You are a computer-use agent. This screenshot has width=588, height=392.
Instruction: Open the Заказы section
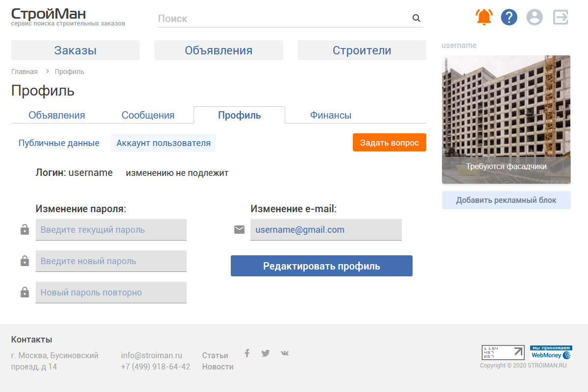click(x=75, y=50)
